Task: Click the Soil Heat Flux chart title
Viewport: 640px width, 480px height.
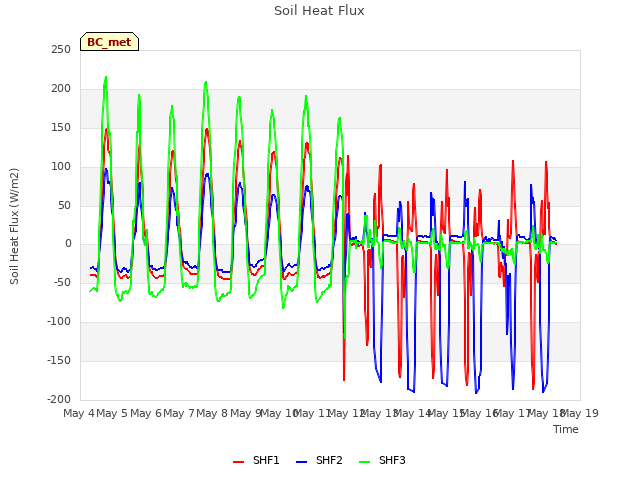Action: (x=319, y=11)
